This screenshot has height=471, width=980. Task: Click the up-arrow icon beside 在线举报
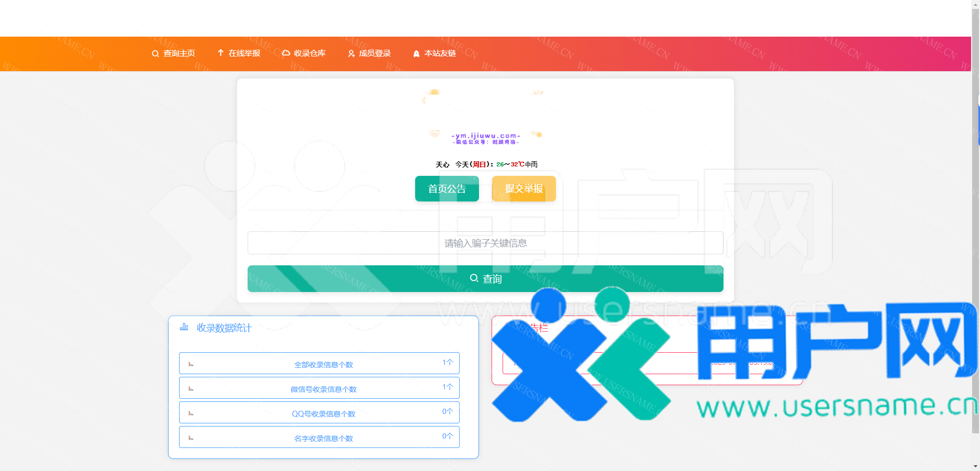pyautogui.click(x=220, y=53)
